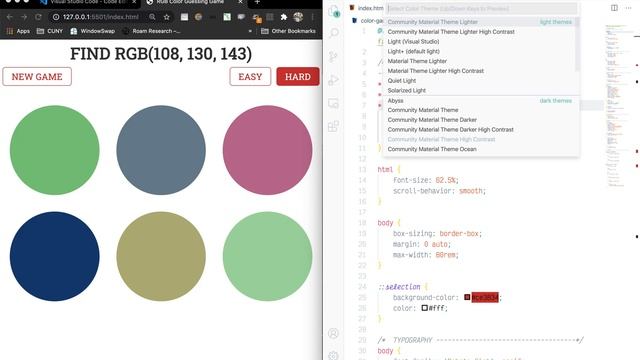The height and width of the screenshot is (360, 640).
Task: Open the CUNY bookmarks folder
Action: click(x=50, y=31)
